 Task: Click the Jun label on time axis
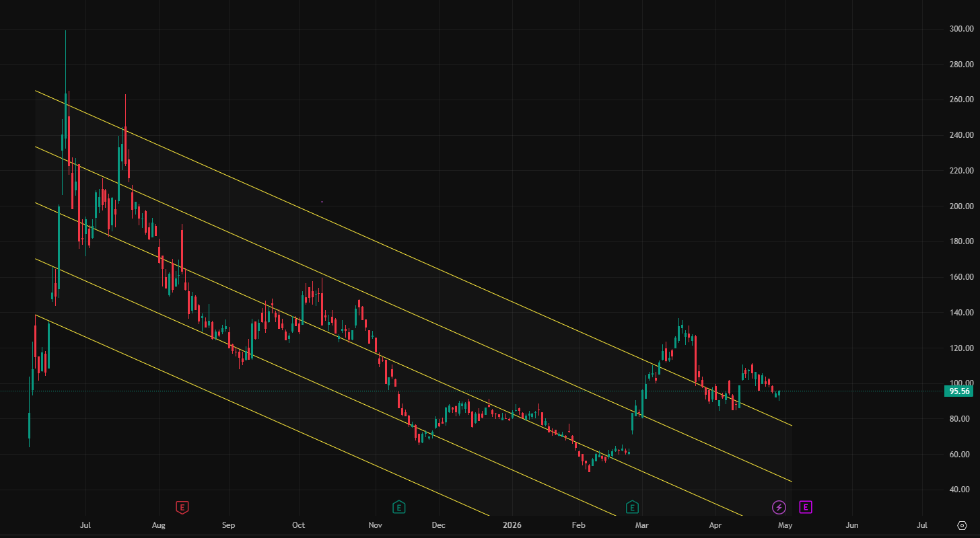(x=851, y=525)
